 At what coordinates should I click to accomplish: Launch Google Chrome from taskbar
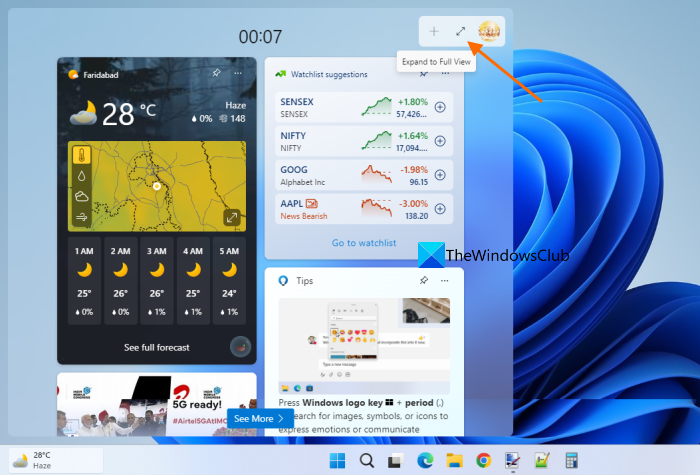(483, 460)
